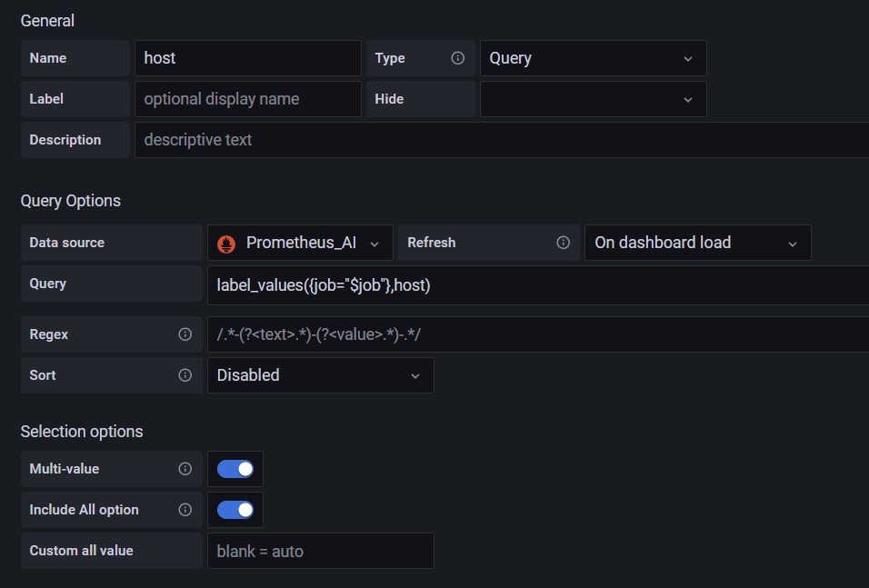This screenshot has width=869, height=588.
Task: Disable the Include All option switch
Action: pyautogui.click(x=235, y=510)
